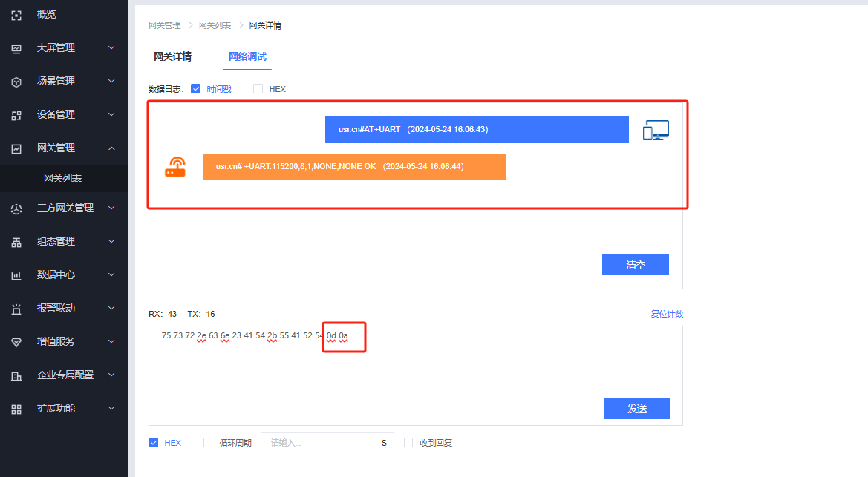Click the 场景管理 cube icon
868x477 pixels.
pyautogui.click(x=16, y=82)
